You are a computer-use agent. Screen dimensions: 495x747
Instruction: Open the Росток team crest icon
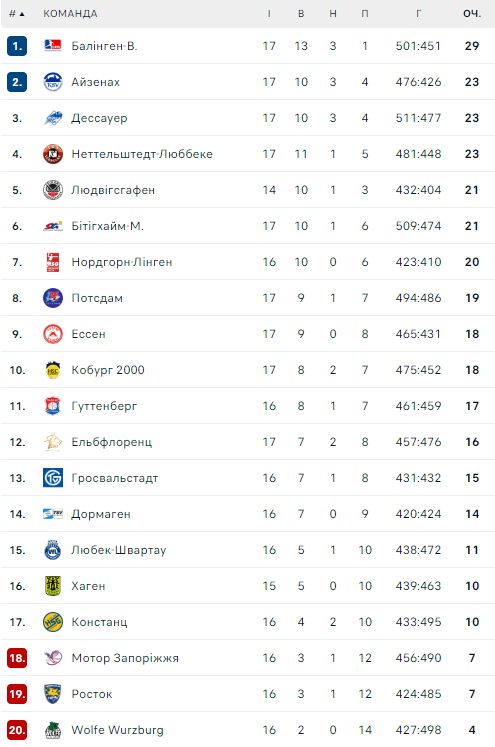click(52, 694)
